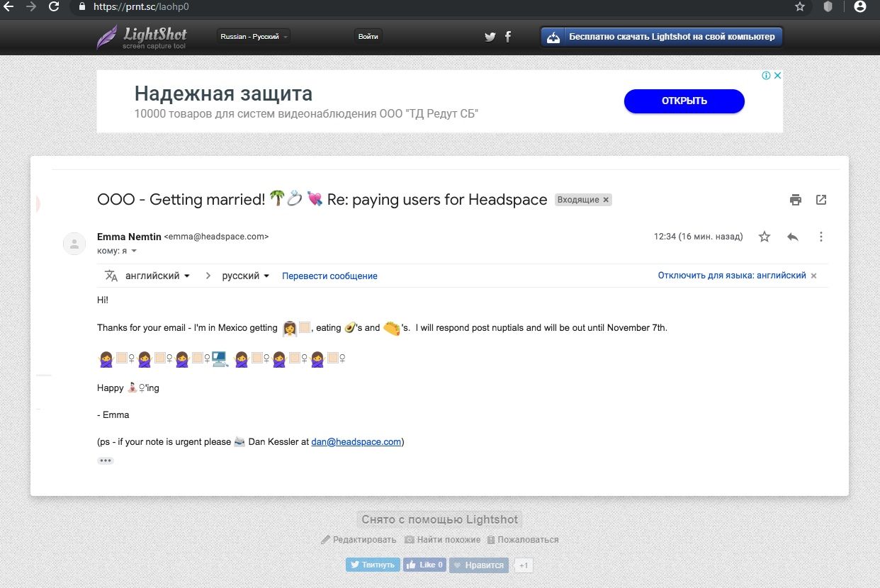880x588 pixels.
Task: Open the dan@headspace.com email link
Action: [356, 441]
